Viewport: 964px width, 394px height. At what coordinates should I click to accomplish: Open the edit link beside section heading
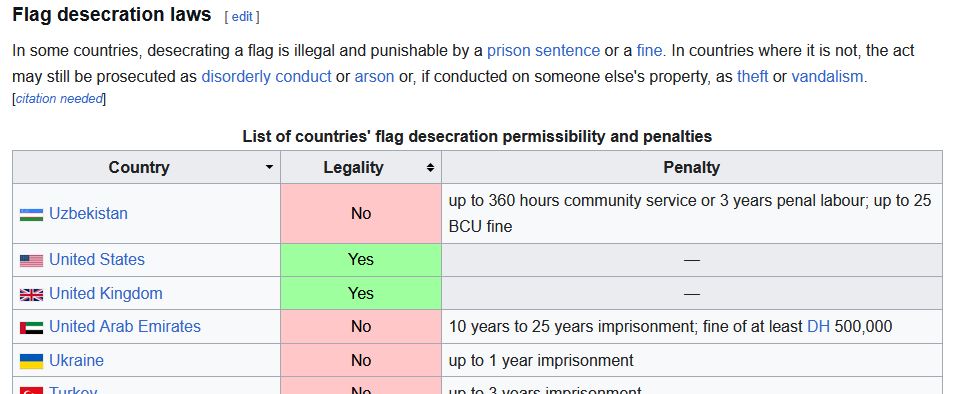point(242,17)
